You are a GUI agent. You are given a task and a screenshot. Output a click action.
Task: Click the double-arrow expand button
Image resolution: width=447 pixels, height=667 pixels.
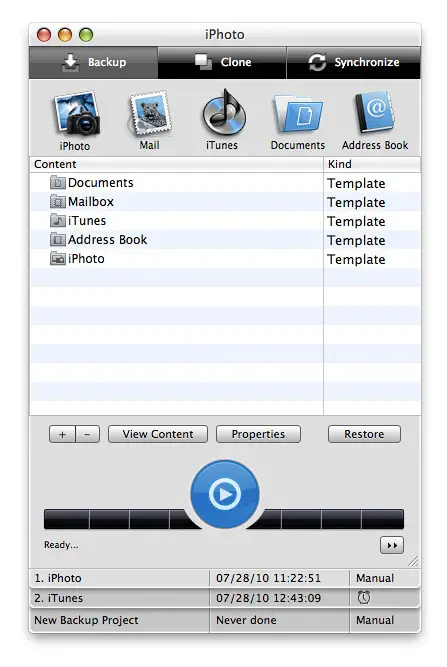[392, 545]
